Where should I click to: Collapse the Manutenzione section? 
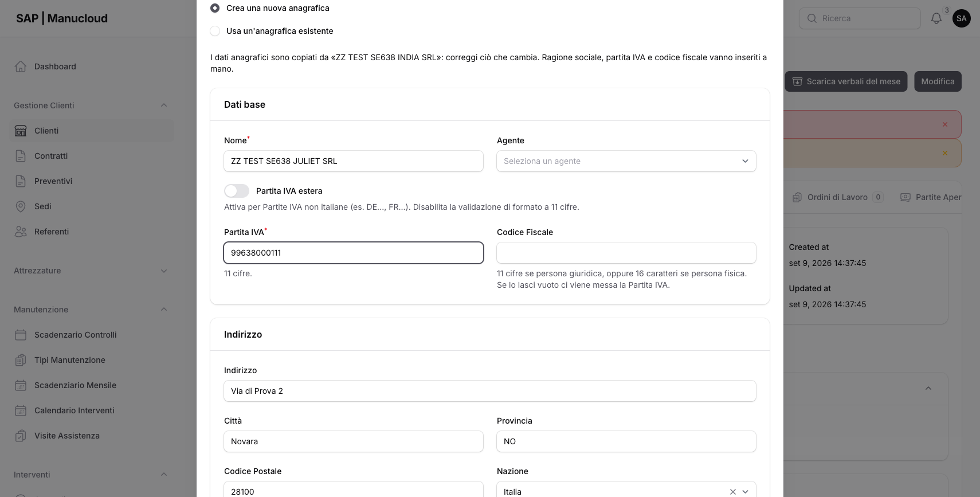pos(164,310)
